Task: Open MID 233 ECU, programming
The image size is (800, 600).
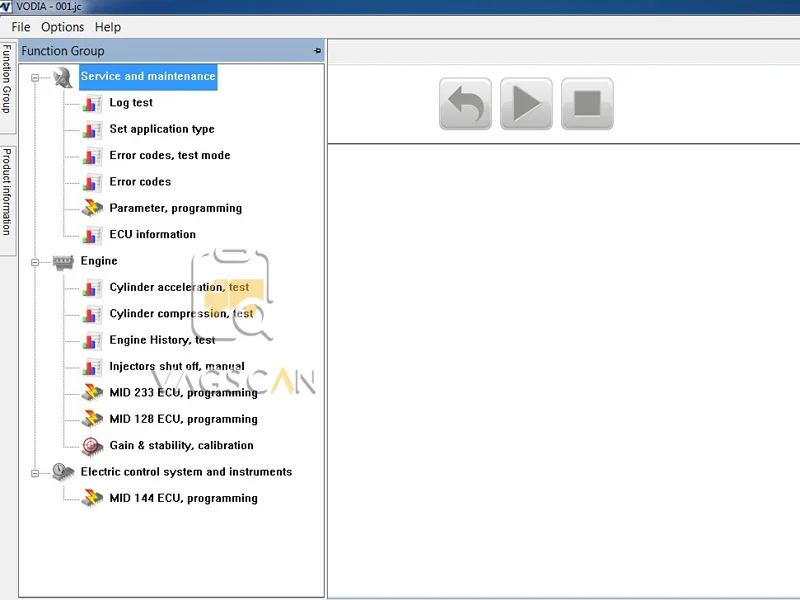Action: pos(183,393)
